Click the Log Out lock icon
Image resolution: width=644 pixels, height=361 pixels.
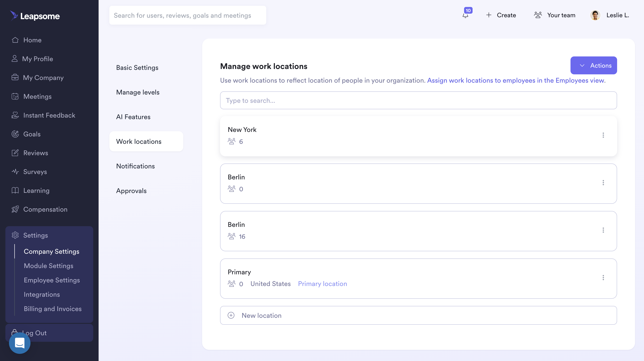[x=15, y=332]
